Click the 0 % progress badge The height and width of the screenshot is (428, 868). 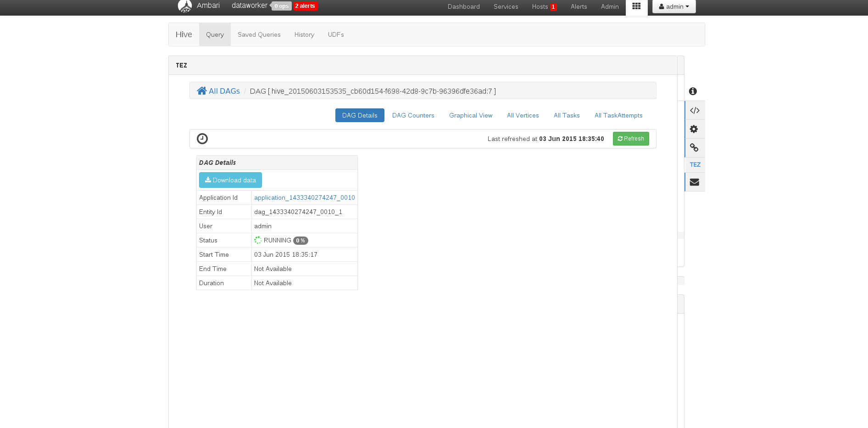(x=300, y=241)
